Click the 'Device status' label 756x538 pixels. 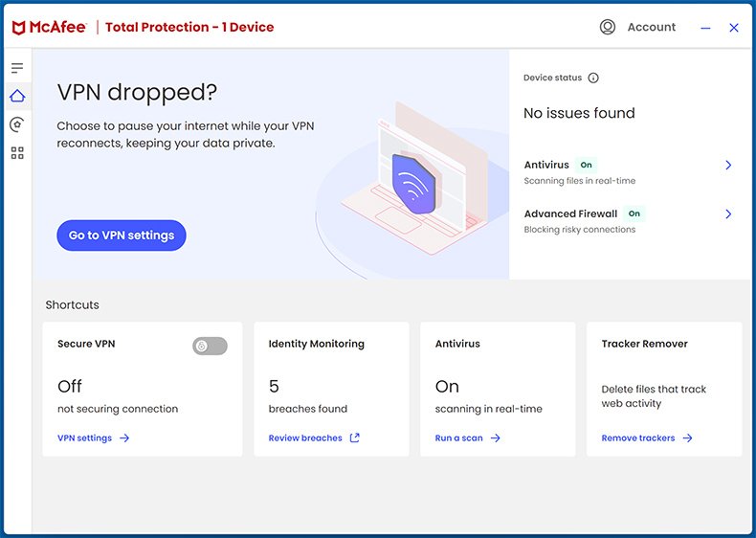pyautogui.click(x=552, y=78)
